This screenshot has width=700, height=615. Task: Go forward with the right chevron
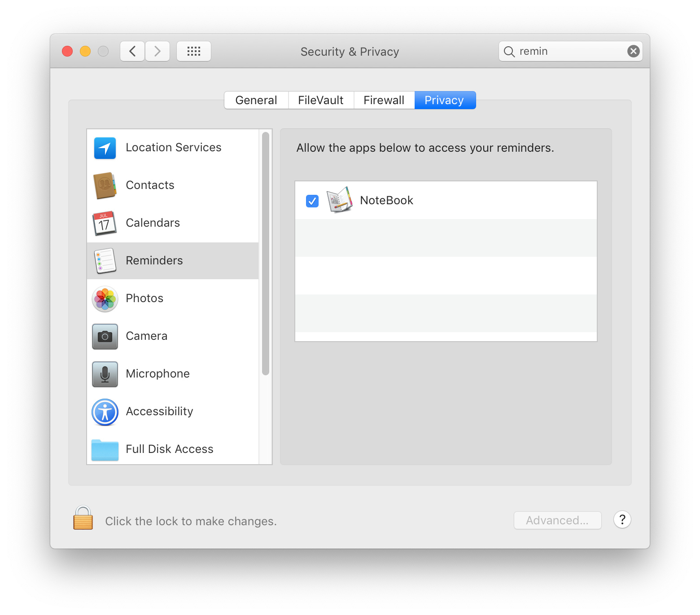pos(157,51)
